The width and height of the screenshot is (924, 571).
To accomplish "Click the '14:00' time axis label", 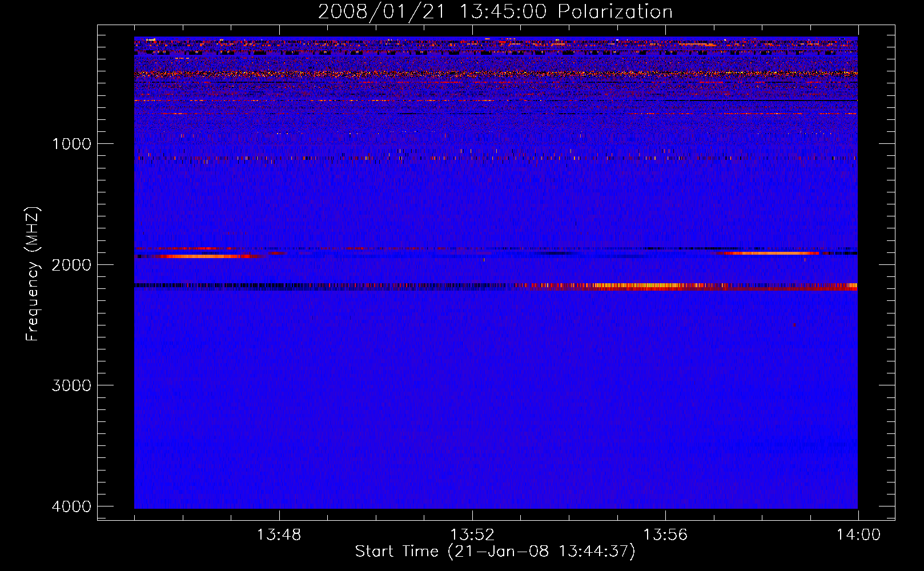I will (x=858, y=535).
